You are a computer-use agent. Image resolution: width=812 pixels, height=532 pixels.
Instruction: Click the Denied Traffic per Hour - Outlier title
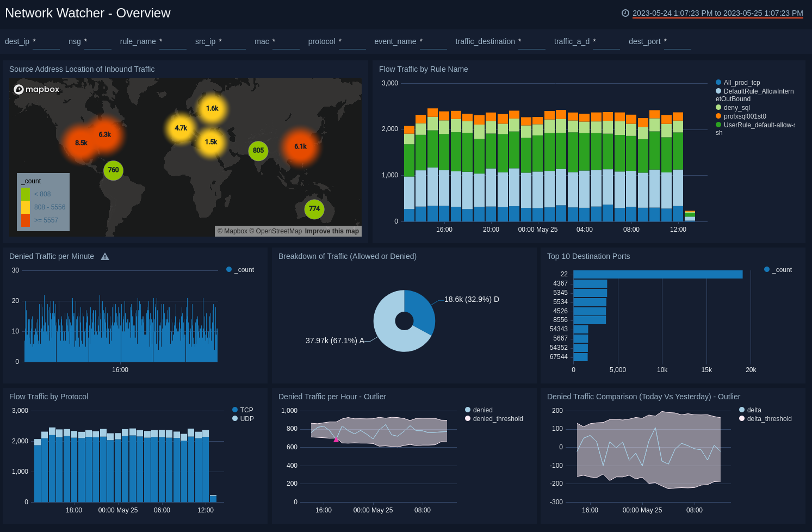click(332, 397)
